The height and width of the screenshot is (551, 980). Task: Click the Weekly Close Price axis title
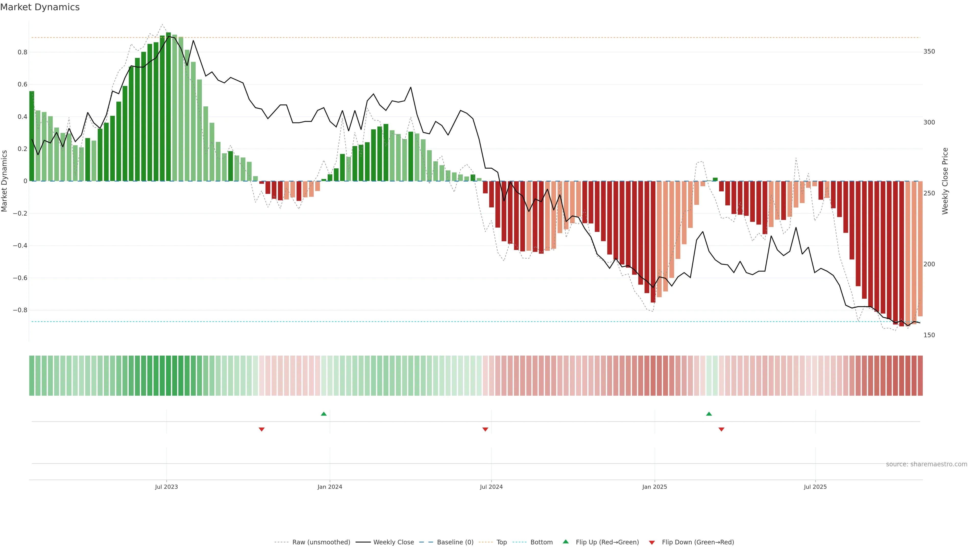[x=945, y=181]
